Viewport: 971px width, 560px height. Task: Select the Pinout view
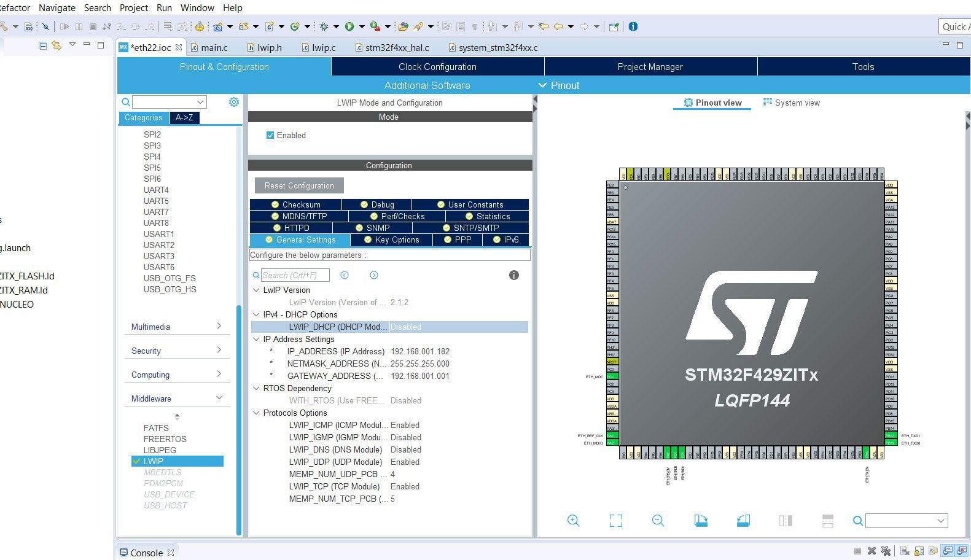tap(712, 103)
